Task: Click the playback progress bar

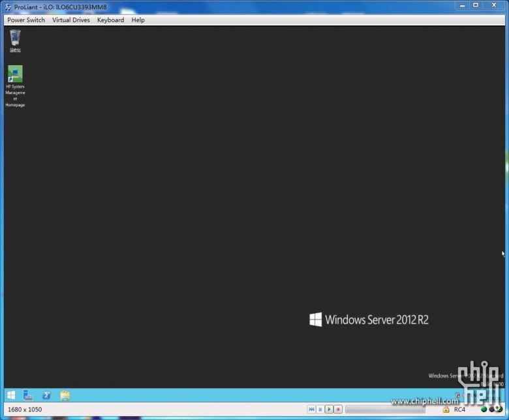Action: click(385, 410)
